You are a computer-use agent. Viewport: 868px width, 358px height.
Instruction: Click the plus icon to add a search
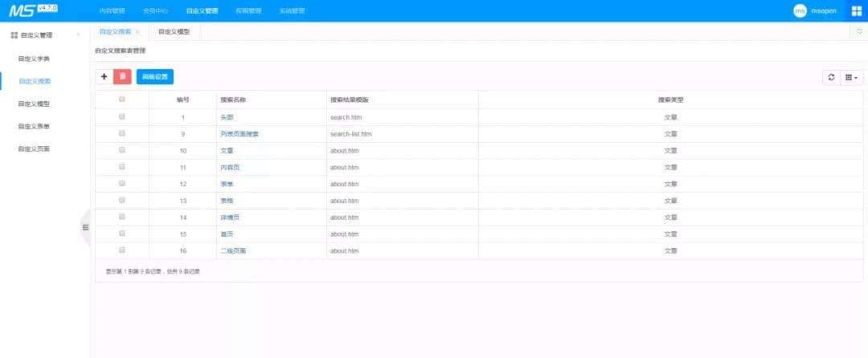click(104, 76)
